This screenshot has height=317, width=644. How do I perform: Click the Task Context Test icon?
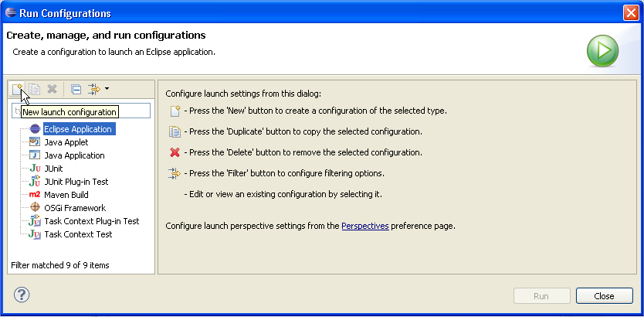pos(35,234)
